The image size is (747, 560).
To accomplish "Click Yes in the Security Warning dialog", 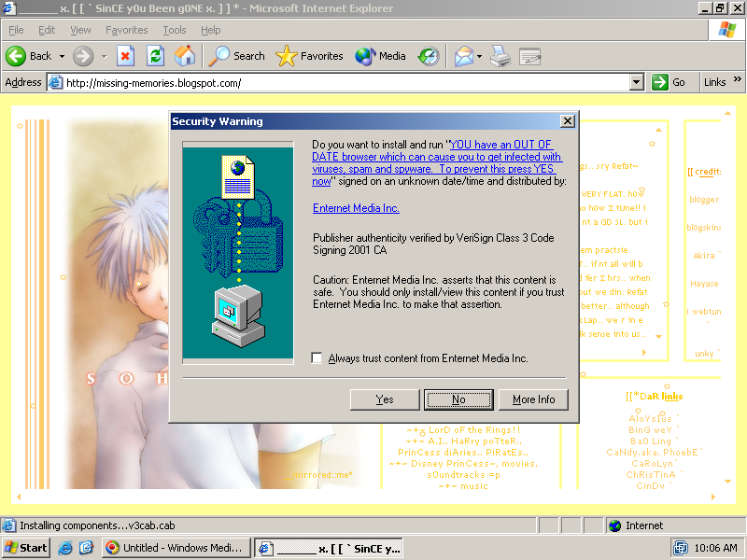I will coord(385,399).
